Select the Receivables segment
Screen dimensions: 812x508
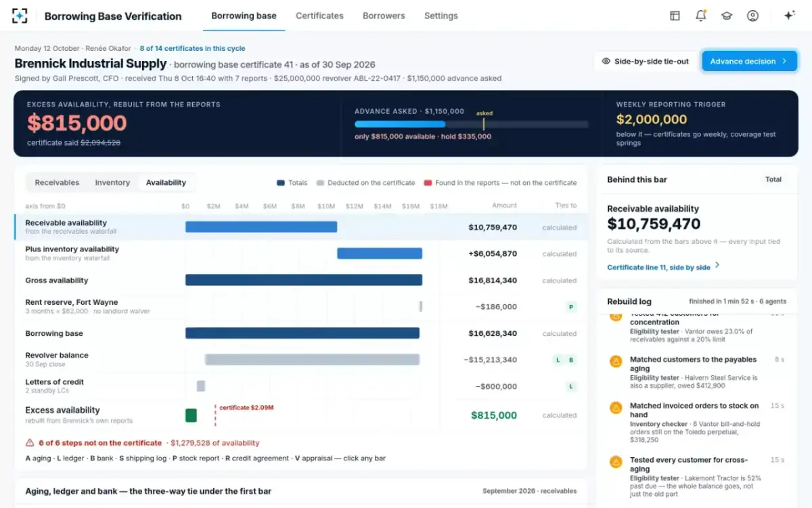click(57, 183)
